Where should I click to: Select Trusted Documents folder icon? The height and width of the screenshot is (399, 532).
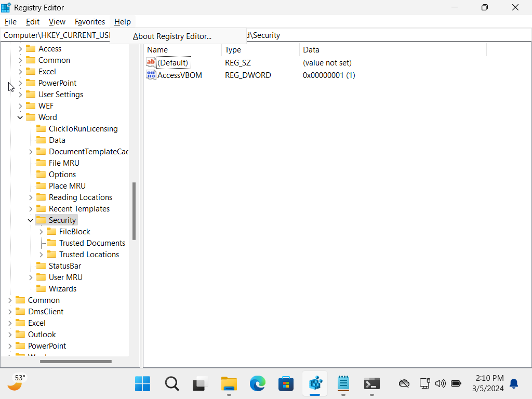click(x=51, y=243)
